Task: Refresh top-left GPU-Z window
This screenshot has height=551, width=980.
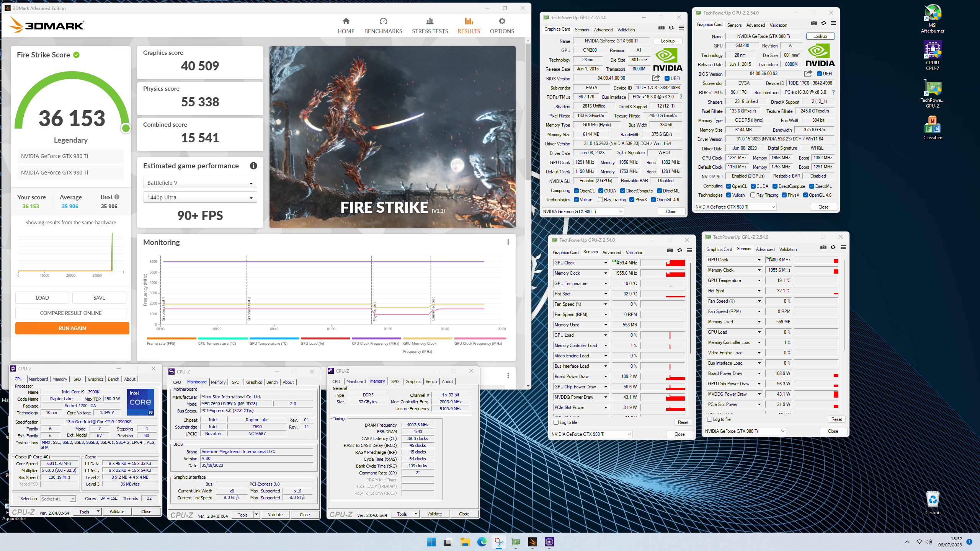Action: tap(671, 28)
